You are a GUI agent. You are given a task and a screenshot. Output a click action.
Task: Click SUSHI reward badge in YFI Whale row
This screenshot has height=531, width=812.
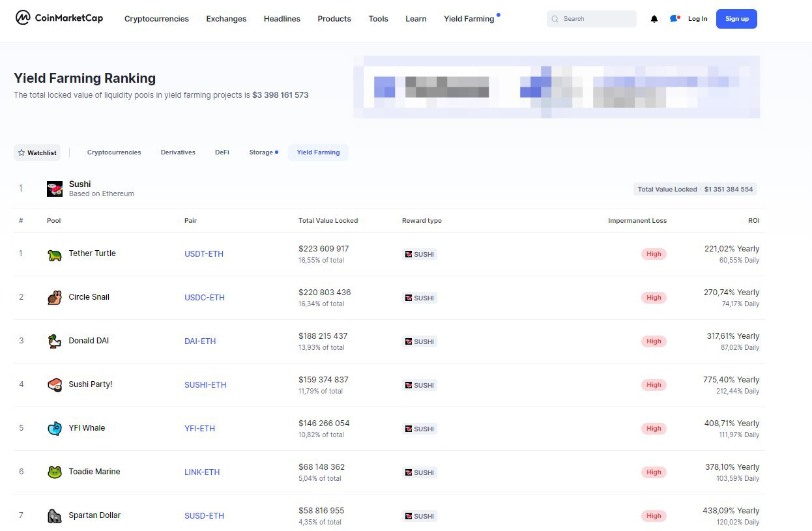(420, 429)
